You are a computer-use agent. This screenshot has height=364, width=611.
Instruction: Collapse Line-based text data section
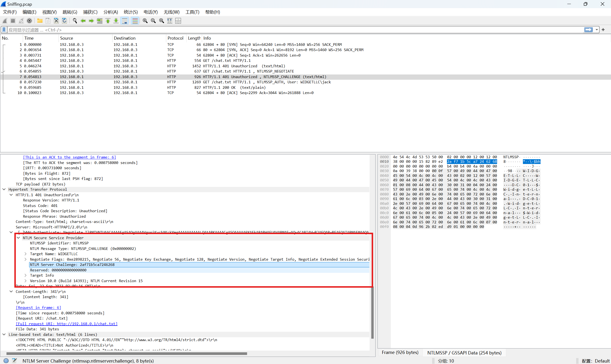(x=4, y=334)
